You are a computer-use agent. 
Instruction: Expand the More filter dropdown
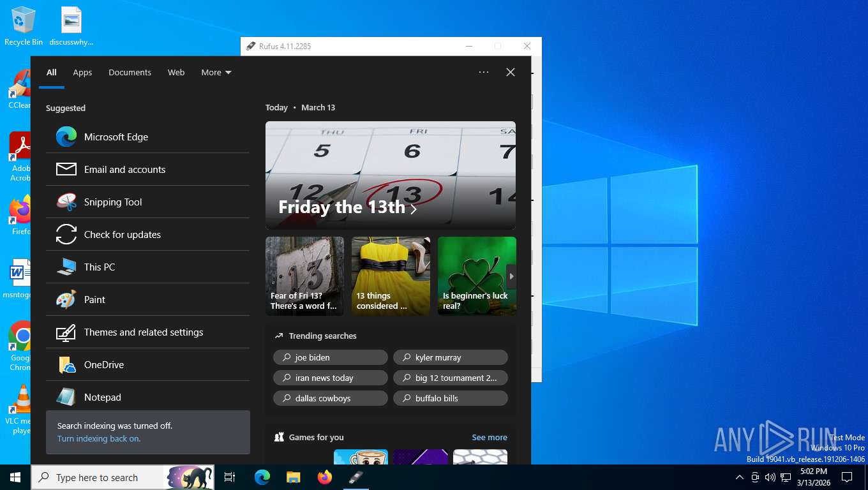216,72
